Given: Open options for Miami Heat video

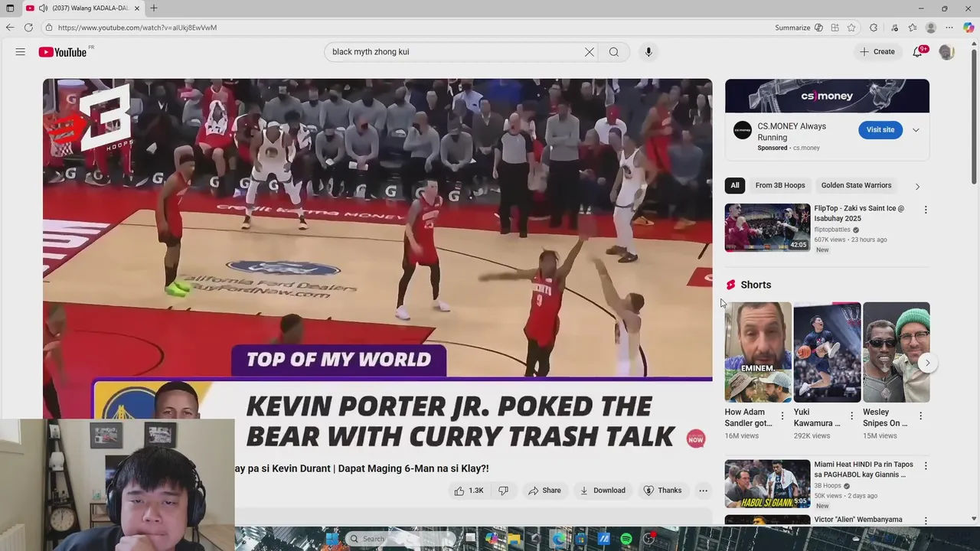Looking at the screenshot, I should click(x=925, y=465).
